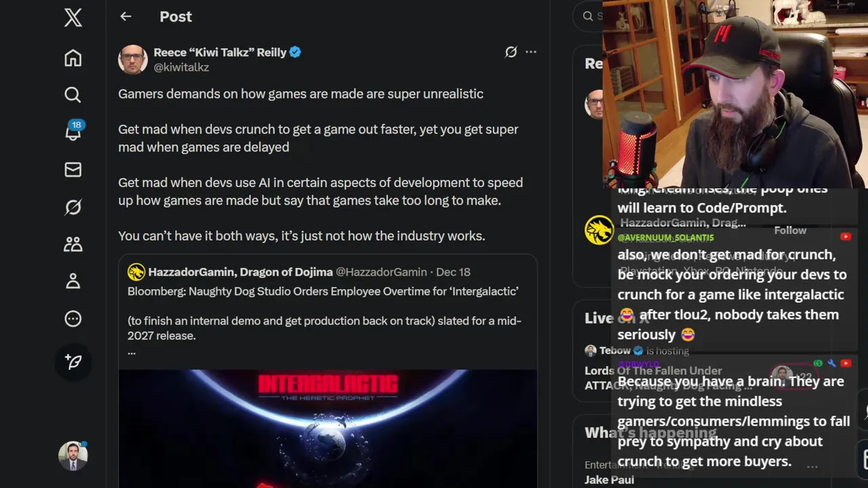The image size is (868, 488).
Task: Go to Home in the sidebar
Action: tap(73, 58)
